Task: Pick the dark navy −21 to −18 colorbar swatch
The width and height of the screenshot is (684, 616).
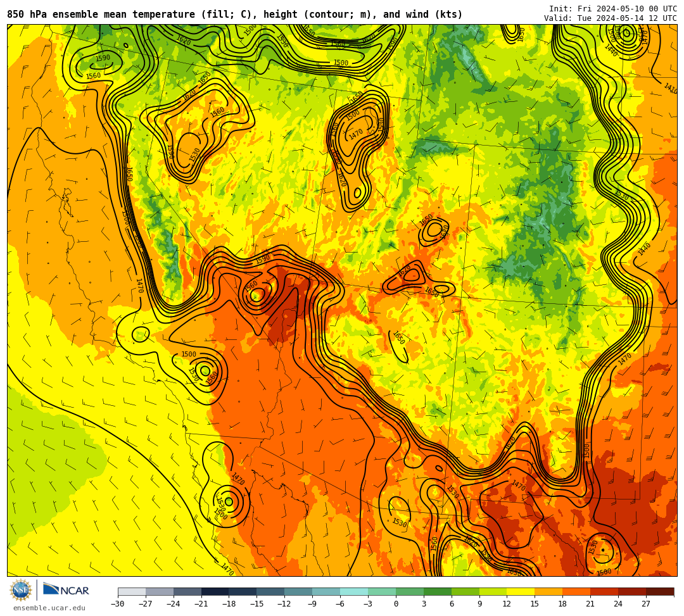Action: pos(215,591)
